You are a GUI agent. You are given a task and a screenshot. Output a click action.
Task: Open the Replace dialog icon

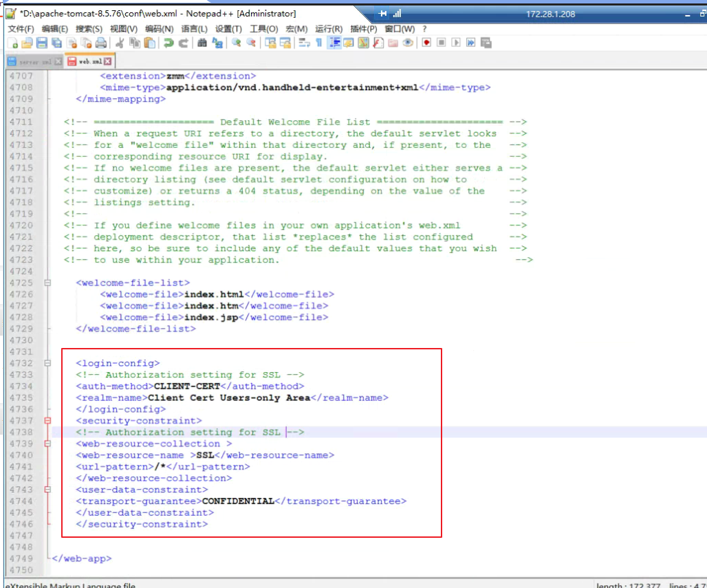click(217, 43)
